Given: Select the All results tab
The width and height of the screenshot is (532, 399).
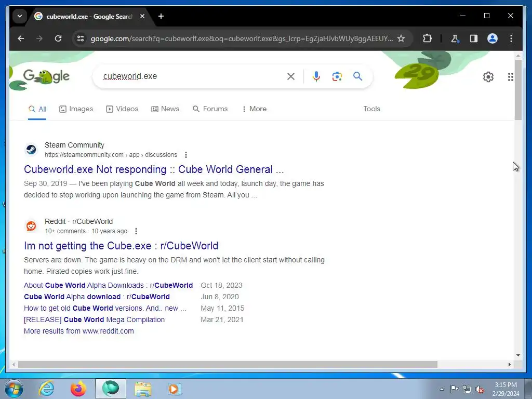Looking at the screenshot, I should pyautogui.click(x=37, y=109).
